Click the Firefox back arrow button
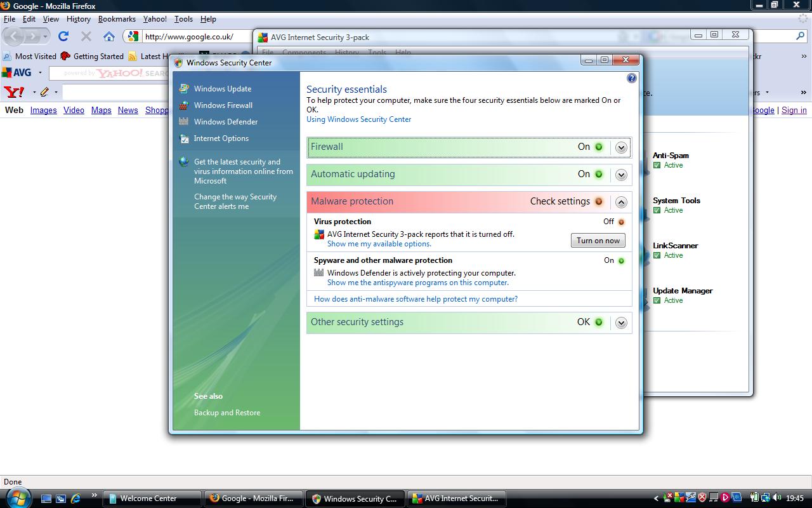 (14, 36)
